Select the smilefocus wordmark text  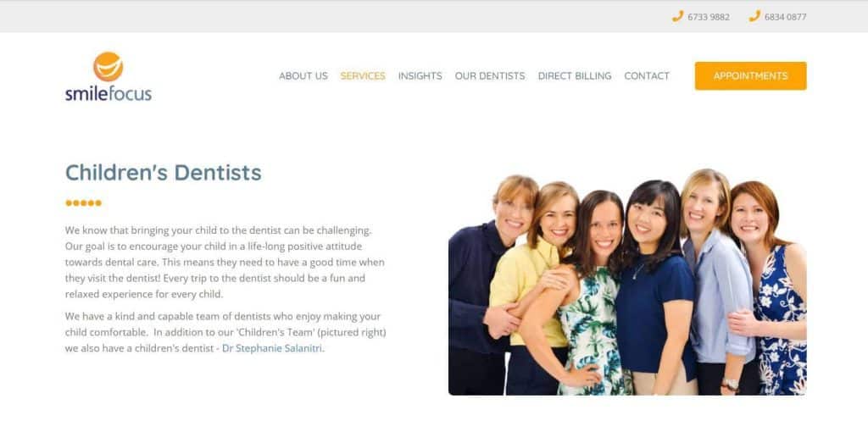108,93
